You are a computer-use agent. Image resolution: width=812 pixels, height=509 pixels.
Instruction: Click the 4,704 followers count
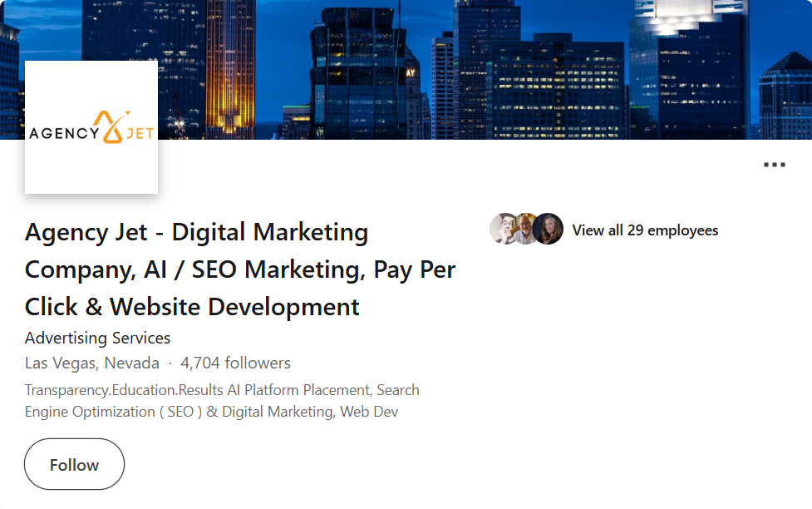coord(235,363)
